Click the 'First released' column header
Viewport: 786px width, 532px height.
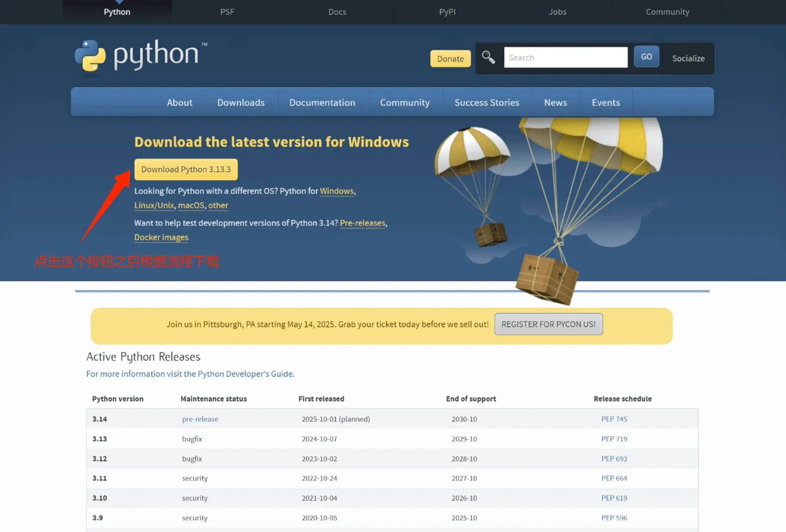click(321, 399)
